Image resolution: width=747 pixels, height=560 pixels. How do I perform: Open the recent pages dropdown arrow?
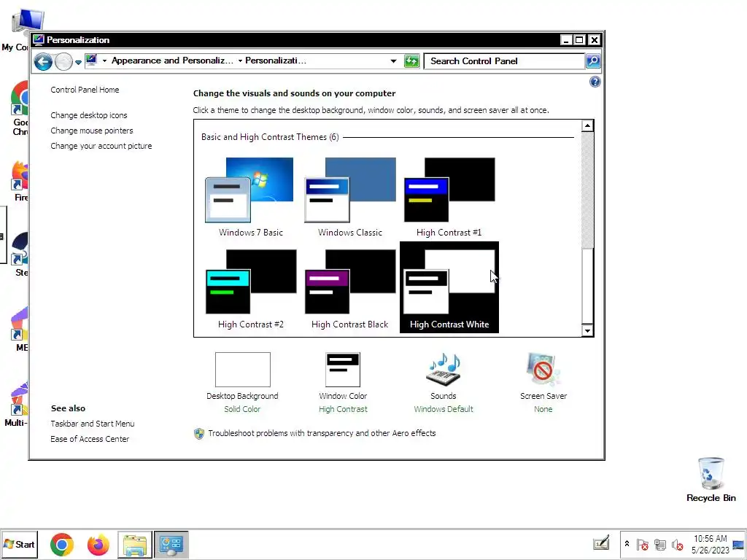pyautogui.click(x=78, y=62)
